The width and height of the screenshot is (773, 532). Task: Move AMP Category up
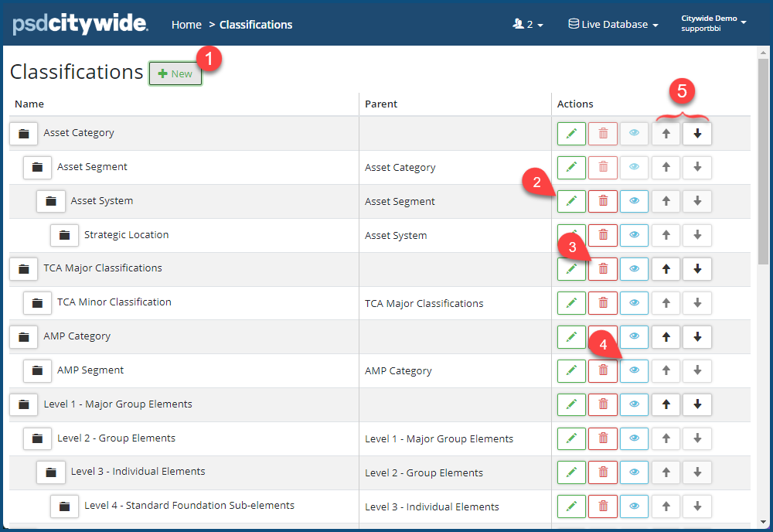click(x=666, y=336)
